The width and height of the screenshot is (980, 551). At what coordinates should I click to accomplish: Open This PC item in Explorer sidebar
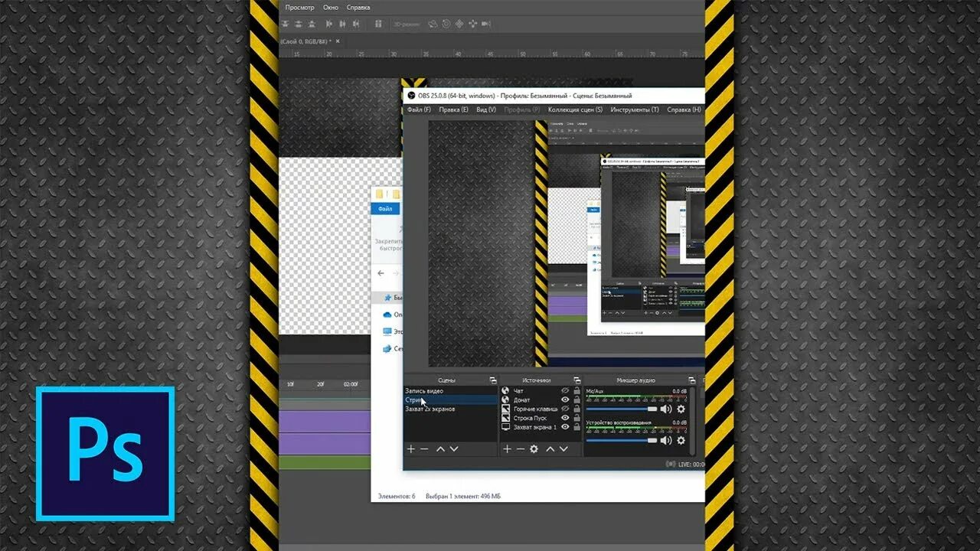tap(392, 331)
